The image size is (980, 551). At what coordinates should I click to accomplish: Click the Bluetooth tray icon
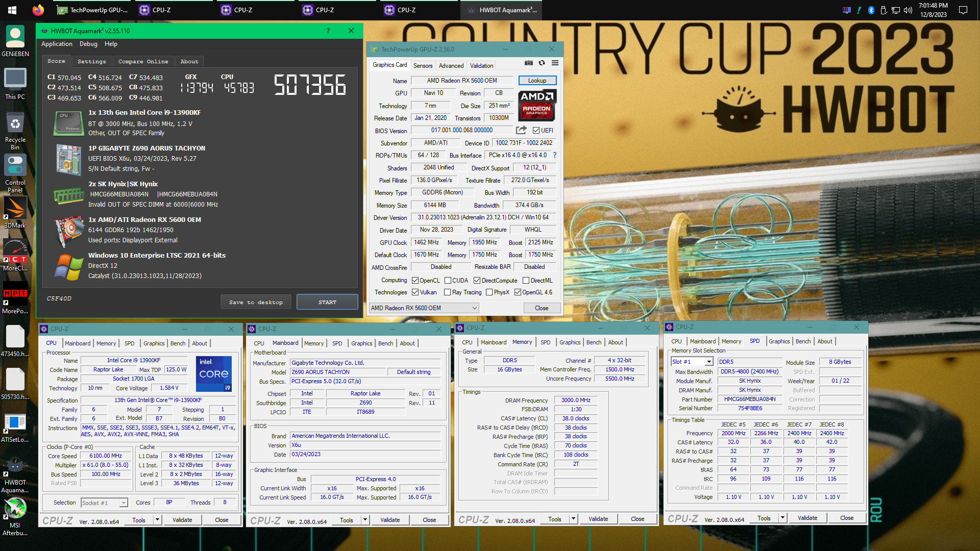[871, 10]
